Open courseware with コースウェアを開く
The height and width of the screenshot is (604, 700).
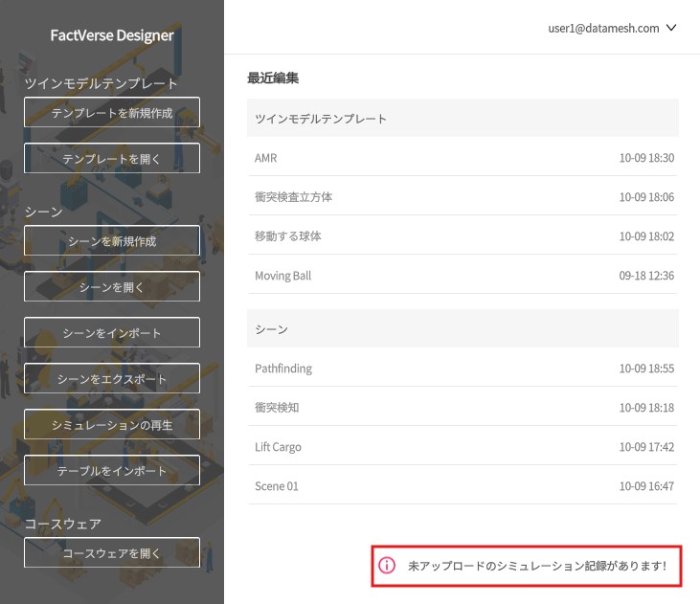[x=112, y=553]
